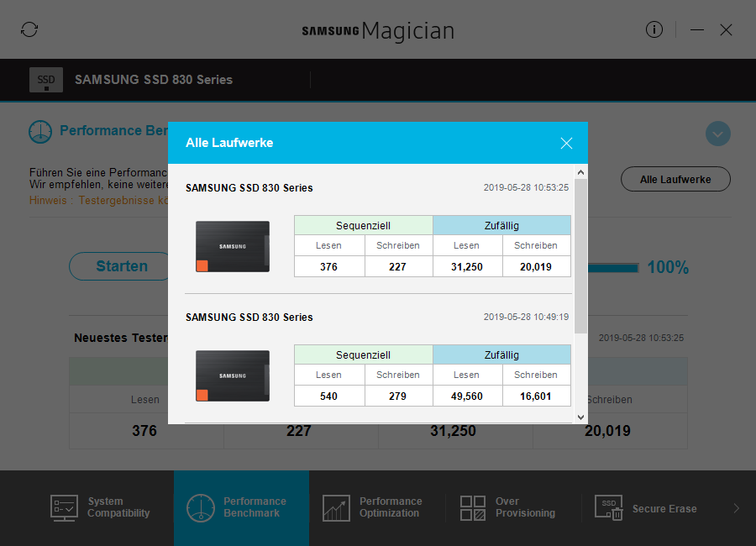Click the Performance Optimization chart icon
Screen dimensions: 756x546
pos(336,508)
